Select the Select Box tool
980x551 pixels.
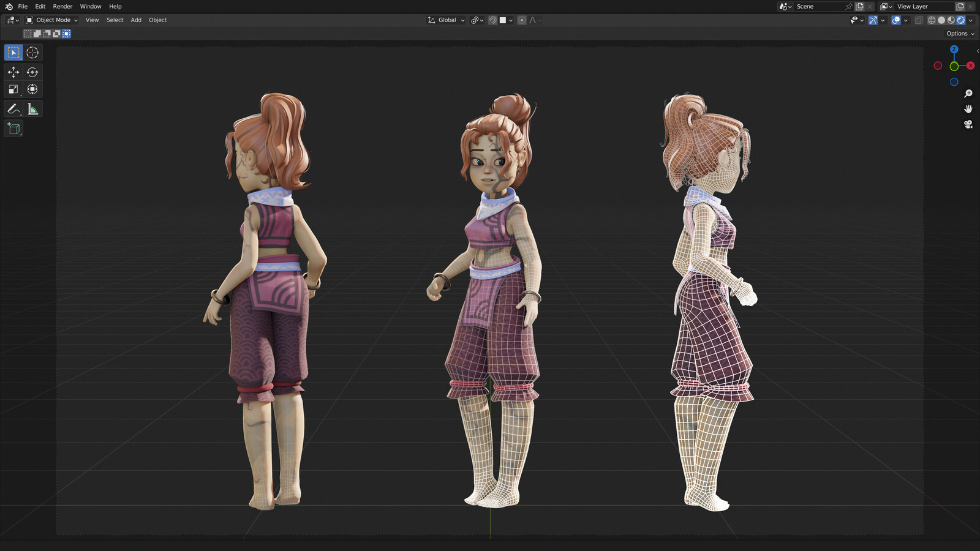coord(13,53)
